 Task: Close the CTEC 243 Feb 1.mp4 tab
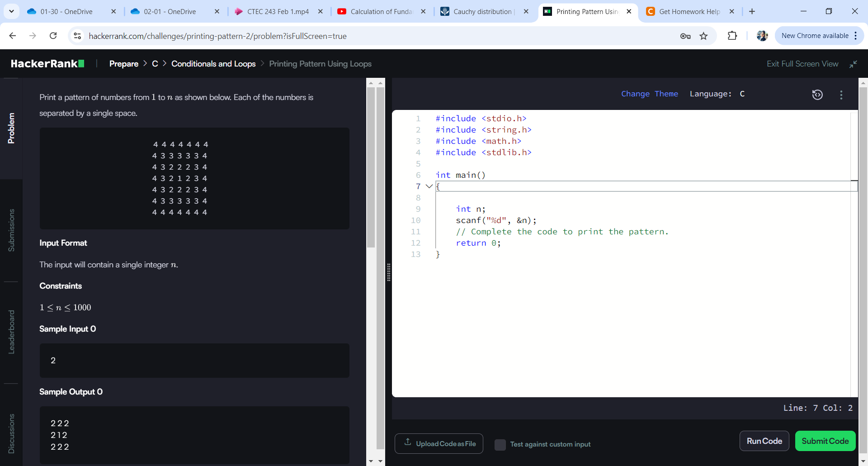321,11
